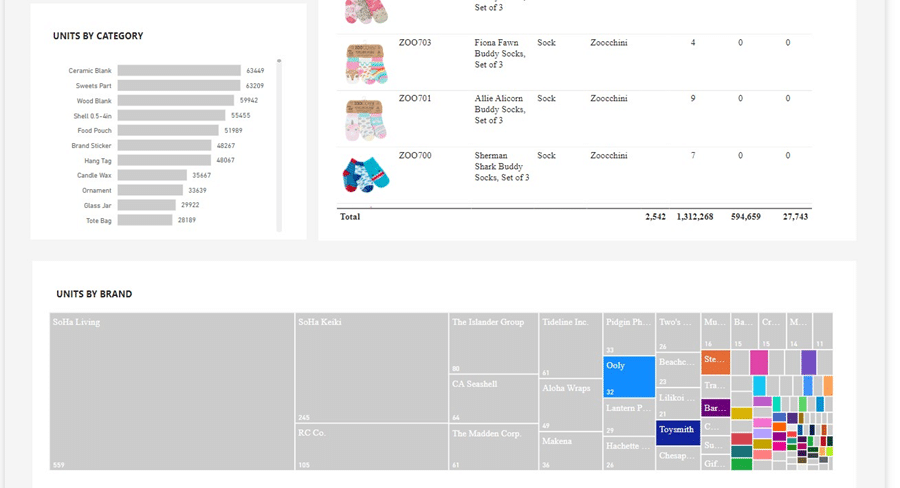The height and width of the screenshot is (488, 900).
Task: Select the RC Co. treemap tile
Action: (371, 447)
